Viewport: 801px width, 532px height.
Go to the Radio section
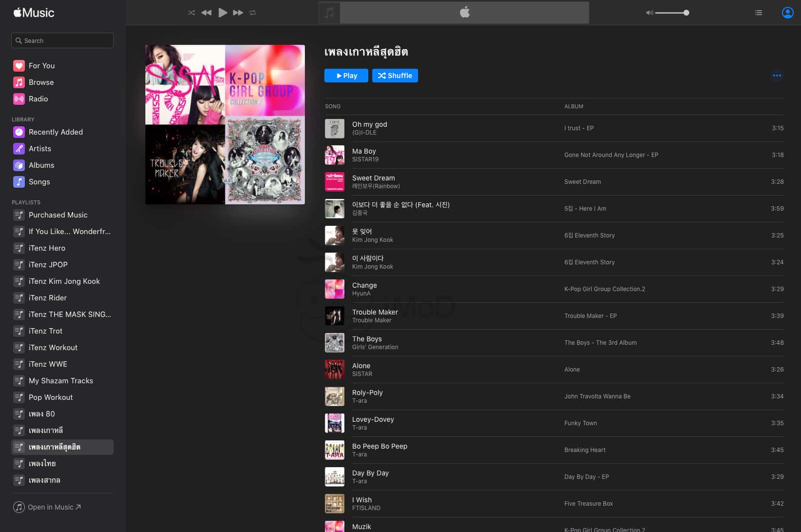click(38, 99)
